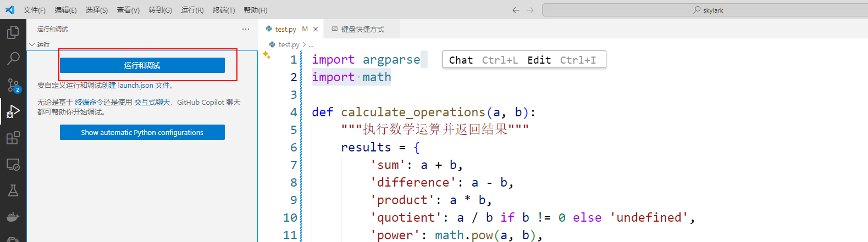Click the 'sum' key on line 7

click(388, 165)
